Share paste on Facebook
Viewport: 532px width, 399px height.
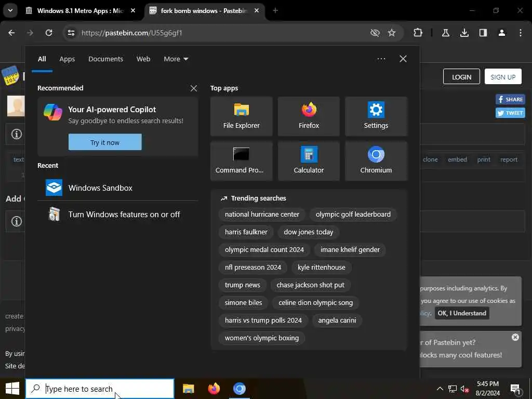(510, 99)
